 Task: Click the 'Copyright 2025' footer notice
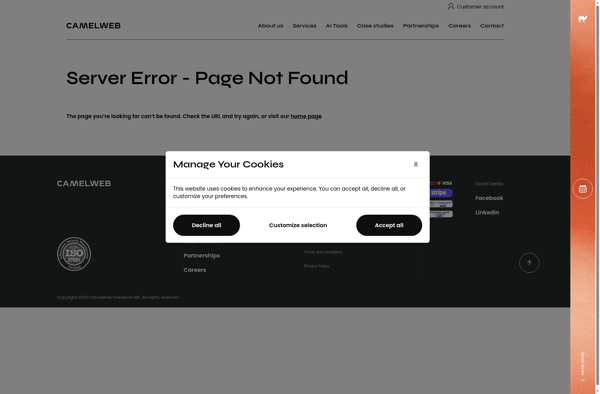click(118, 297)
